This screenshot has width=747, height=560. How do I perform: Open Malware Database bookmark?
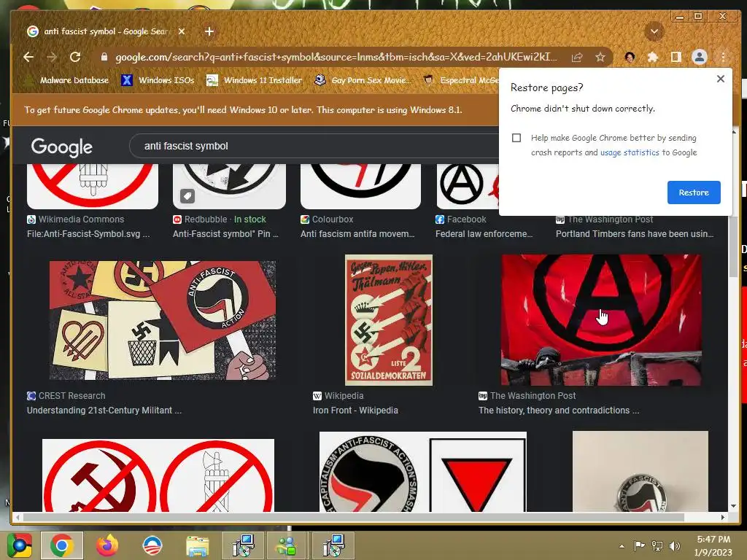tap(66, 80)
